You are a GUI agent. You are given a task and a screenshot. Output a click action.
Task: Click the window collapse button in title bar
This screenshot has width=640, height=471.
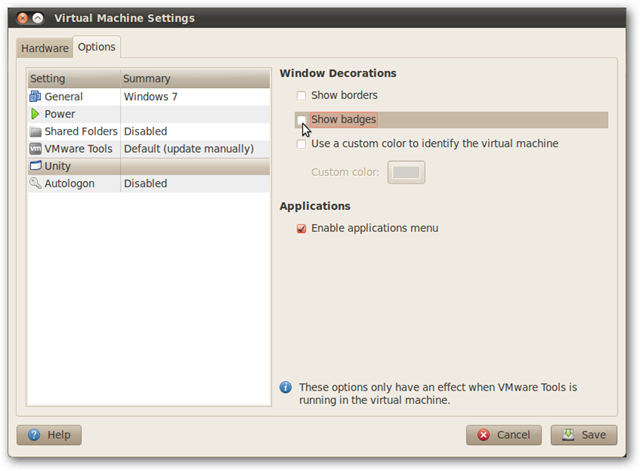38,18
